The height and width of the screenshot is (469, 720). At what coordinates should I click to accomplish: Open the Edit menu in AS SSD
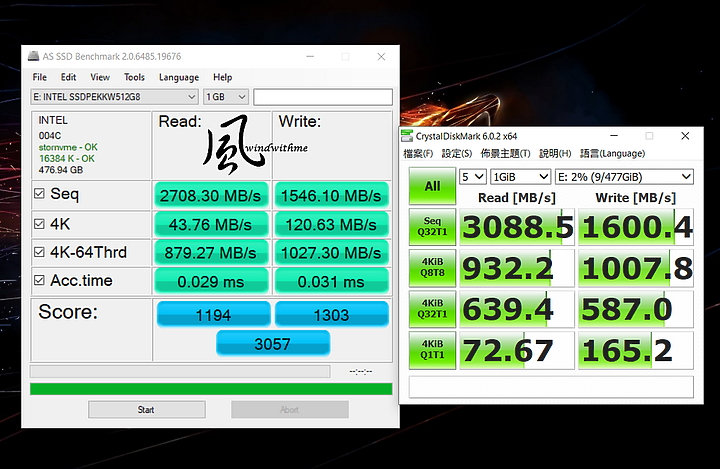tap(68, 77)
